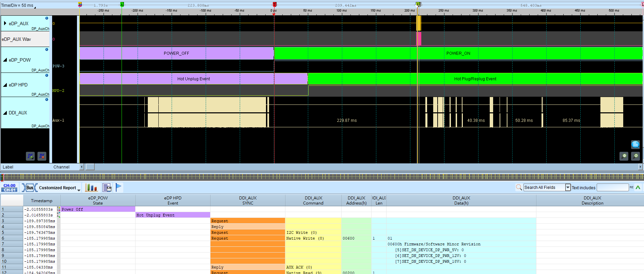The image size is (644, 274).
Task: Click waveform scrollbar right arrow
Action: coord(640,167)
